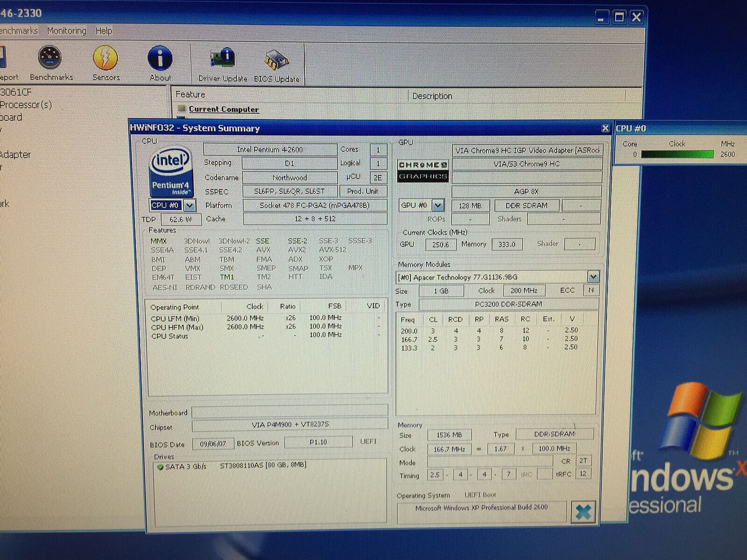The width and height of the screenshot is (747, 560).
Task: Click the BIOS Version P1.10 field
Action: pyautogui.click(x=318, y=442)
